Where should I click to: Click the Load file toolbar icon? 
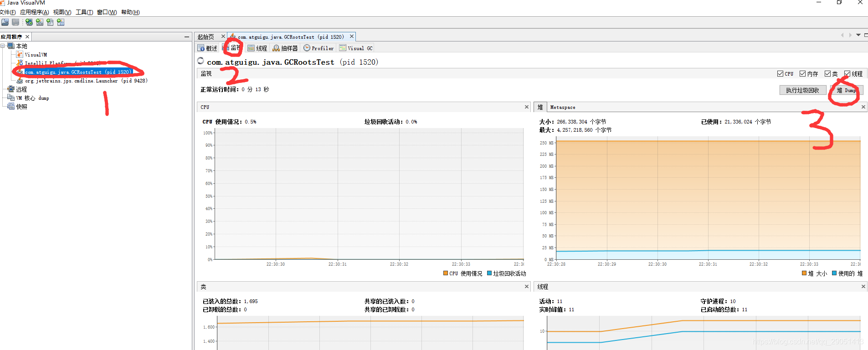5,22
